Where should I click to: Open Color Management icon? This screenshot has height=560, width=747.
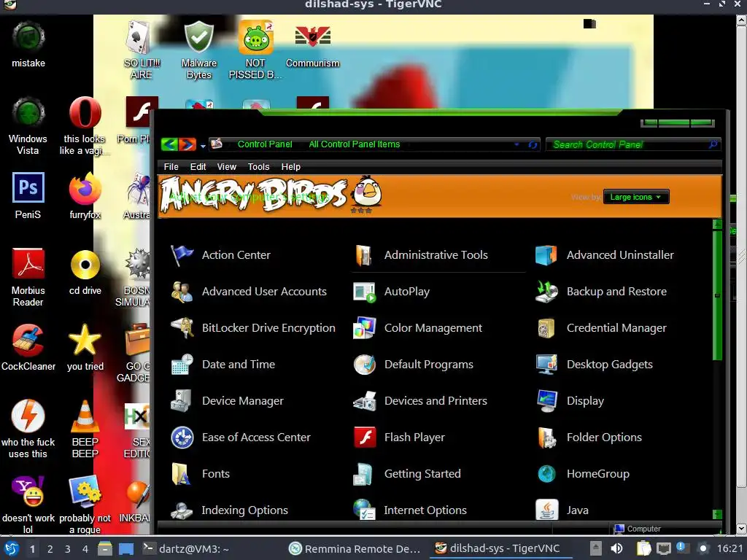365,328
